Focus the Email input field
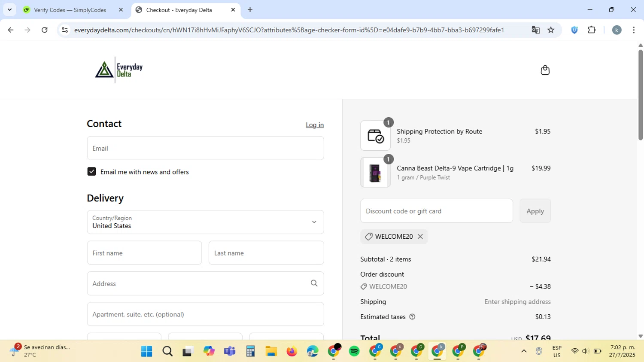This screenshot has height=362, width=644. click(x=205, y=148)
